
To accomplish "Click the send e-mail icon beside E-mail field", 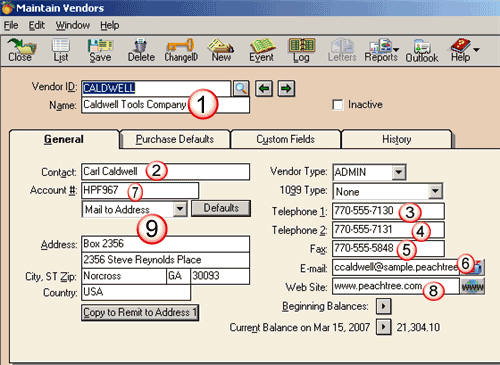I will (478, 267).
